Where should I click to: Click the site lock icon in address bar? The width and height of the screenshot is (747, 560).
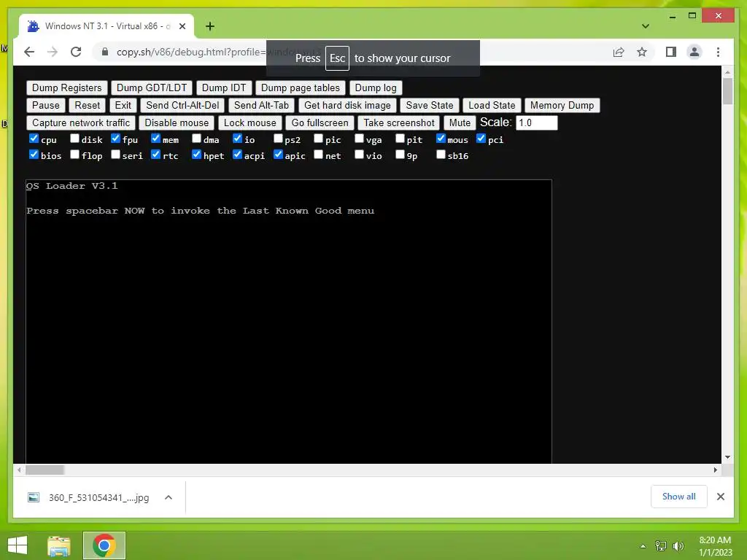tap(105, 52)
